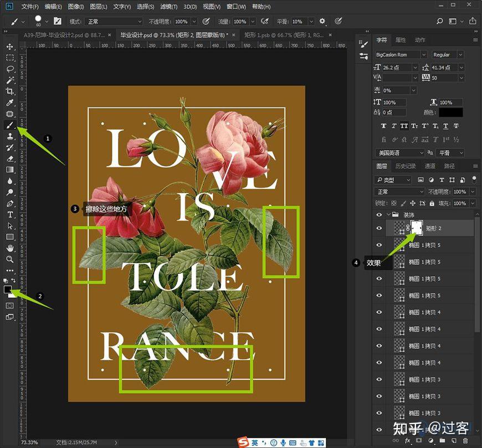Select the Zoom tool
This screenshot has width=482, height=448.
coord(10,259)
